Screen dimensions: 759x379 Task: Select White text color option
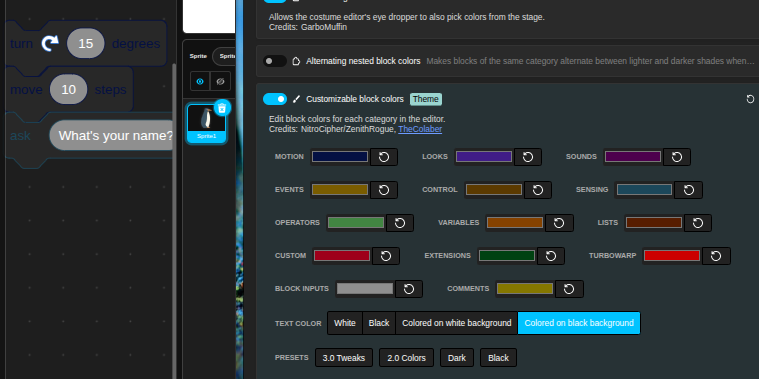click(x=345, y=323)
